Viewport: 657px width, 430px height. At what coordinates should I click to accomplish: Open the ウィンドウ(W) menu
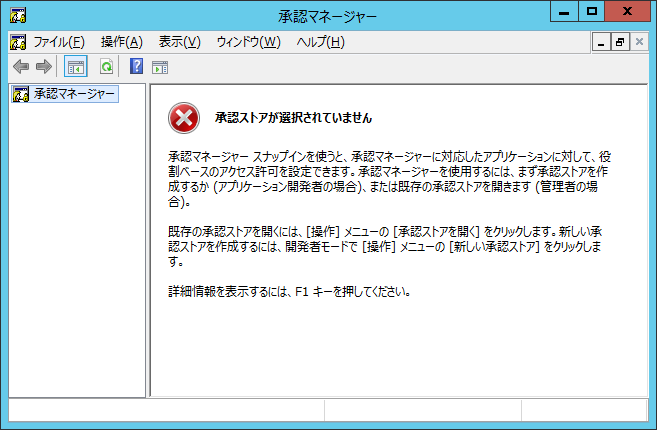(x=248, y=42)
